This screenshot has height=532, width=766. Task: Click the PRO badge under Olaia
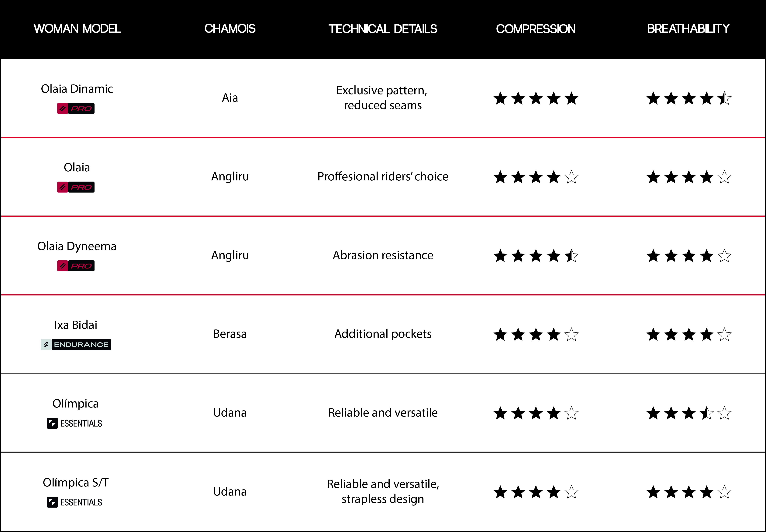pyautogui.click(x=76, y=187)
